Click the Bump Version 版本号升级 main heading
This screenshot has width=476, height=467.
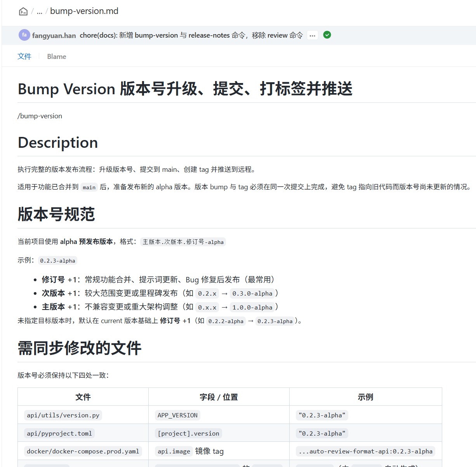[x=185, y=89]
